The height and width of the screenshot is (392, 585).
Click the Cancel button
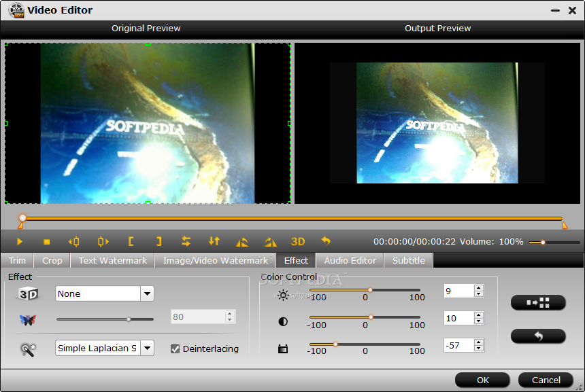[546, 380]
